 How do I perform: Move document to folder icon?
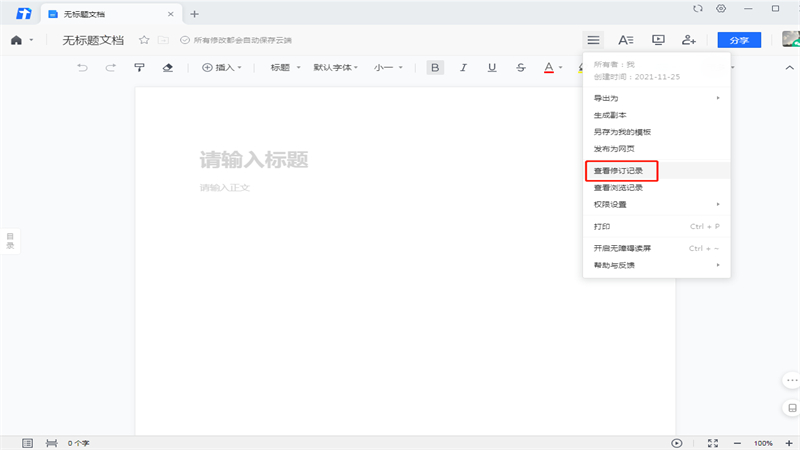pos(163,40)
